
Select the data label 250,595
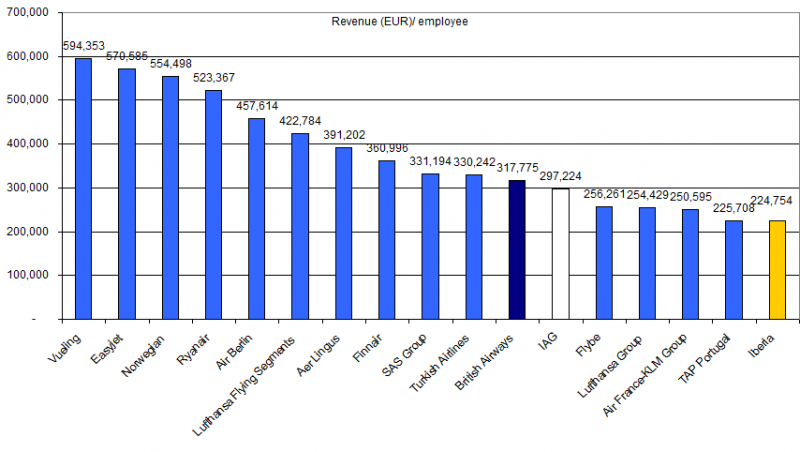691,197
